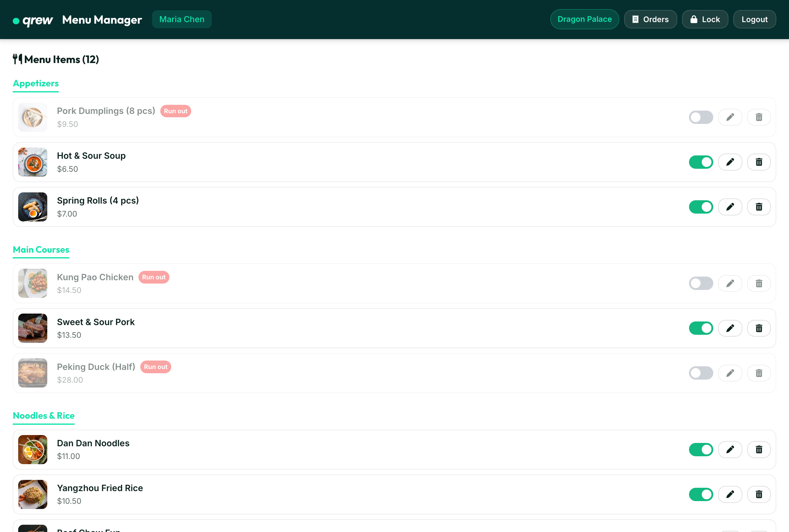Screen dimensions: 789x532
Task: Edit the Sweet & Sour Pork item
Action: (x=730, y=328)
